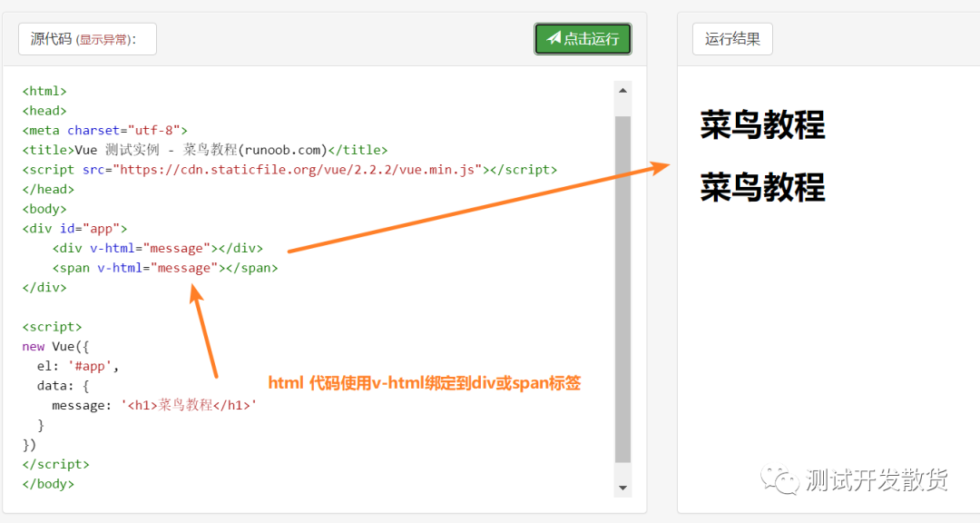980x523 pixels.
Task: Click the span v-html="message" line
Action: pyautogui.click(x=165, y=268)
